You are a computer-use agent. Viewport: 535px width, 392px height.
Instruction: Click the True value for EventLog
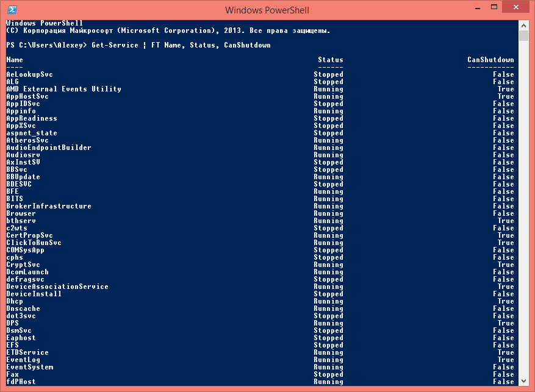(x=506, y=360)
